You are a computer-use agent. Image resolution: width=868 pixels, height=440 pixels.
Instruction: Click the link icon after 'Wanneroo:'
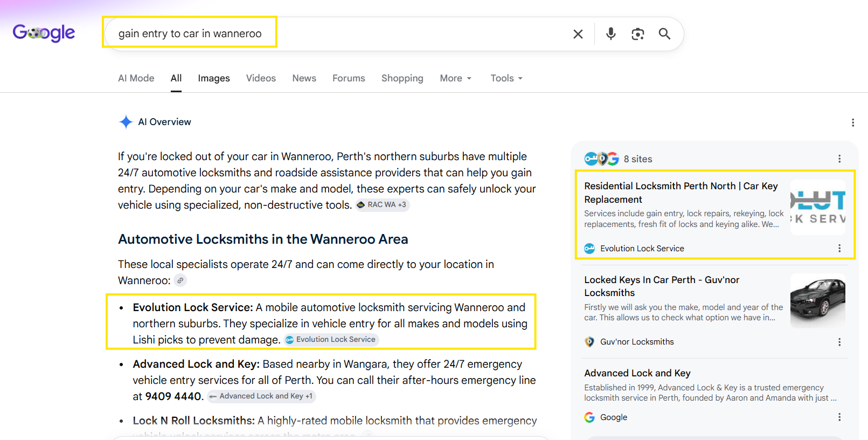pyautogui.click(x=180, y=280)
